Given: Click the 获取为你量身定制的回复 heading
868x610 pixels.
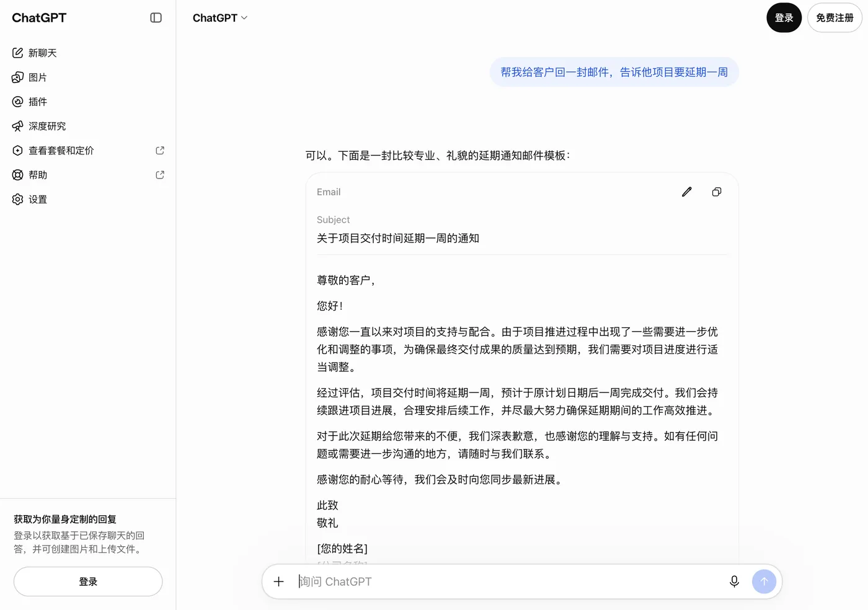Looking at the screenshot, I should point(65,519).
